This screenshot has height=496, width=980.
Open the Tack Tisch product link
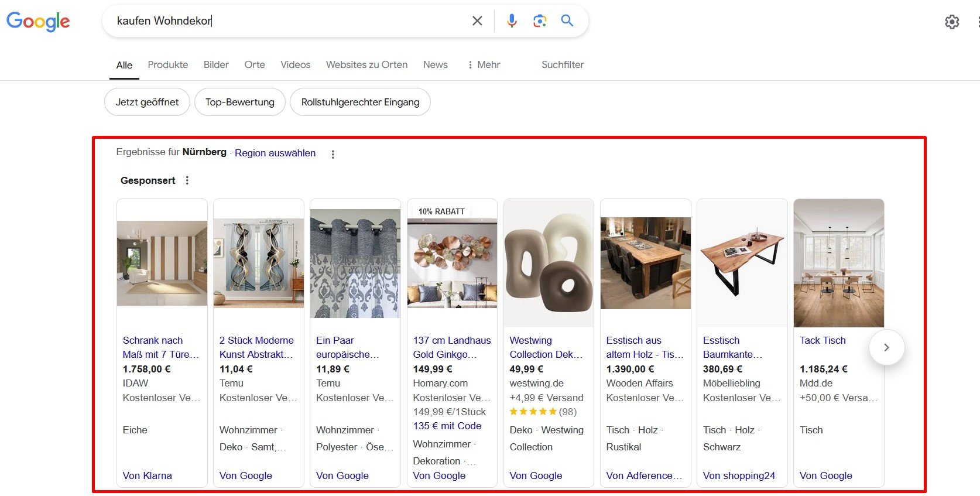pyautogui.click(x=823, y=340)
